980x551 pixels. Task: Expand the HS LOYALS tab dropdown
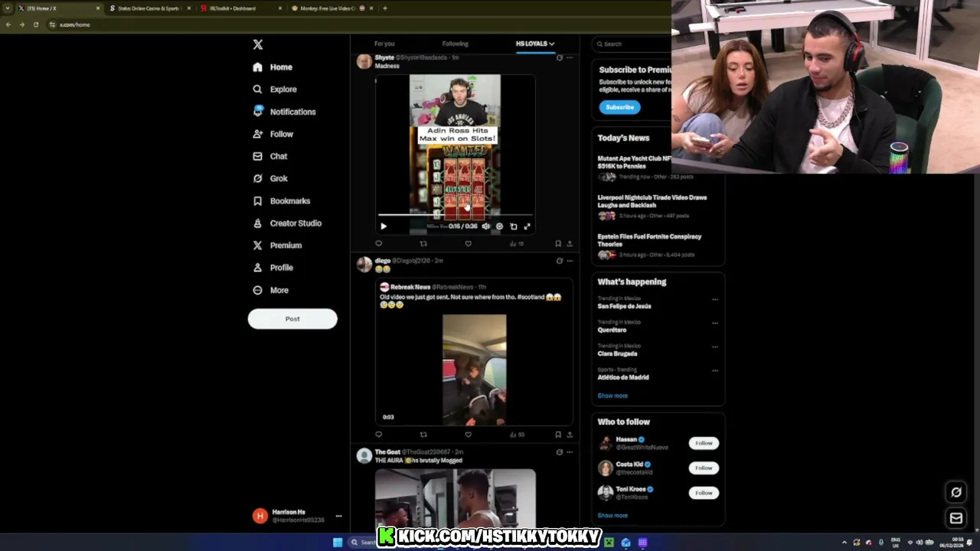tap(551, 44)
